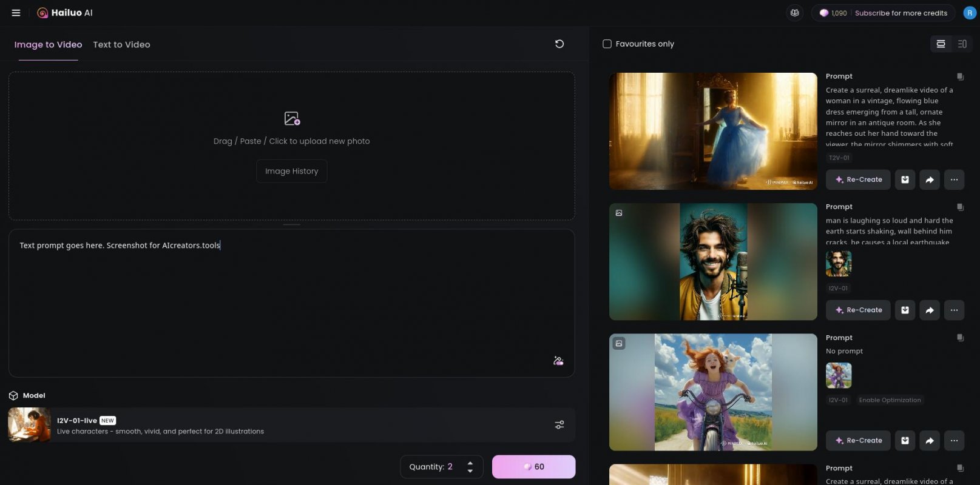Decrease Quantity with the down arrow
The height and width of the screenshot is (485, 980).
click(470, 471)
